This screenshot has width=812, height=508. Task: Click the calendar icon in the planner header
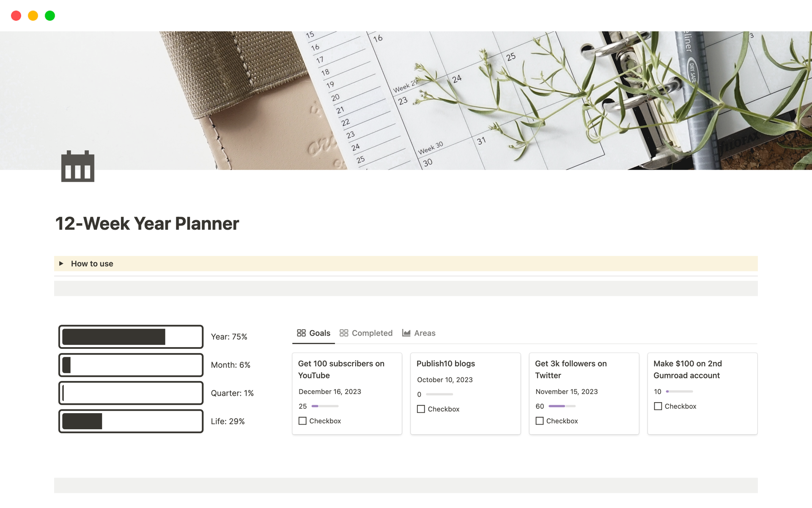click(x=78, y=167)
